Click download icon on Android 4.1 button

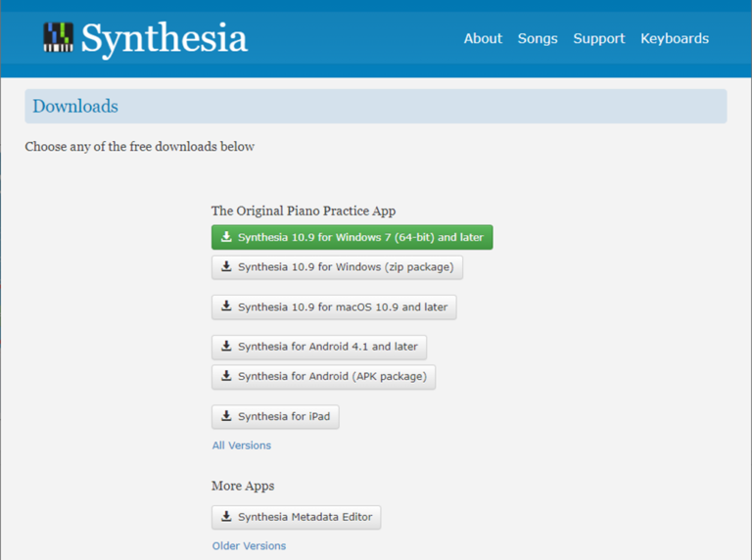tap(226, 347)
